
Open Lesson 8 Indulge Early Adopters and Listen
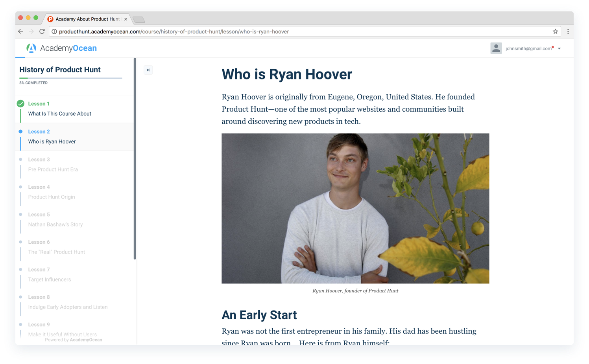pyautogui.click(x=75, y=302)
